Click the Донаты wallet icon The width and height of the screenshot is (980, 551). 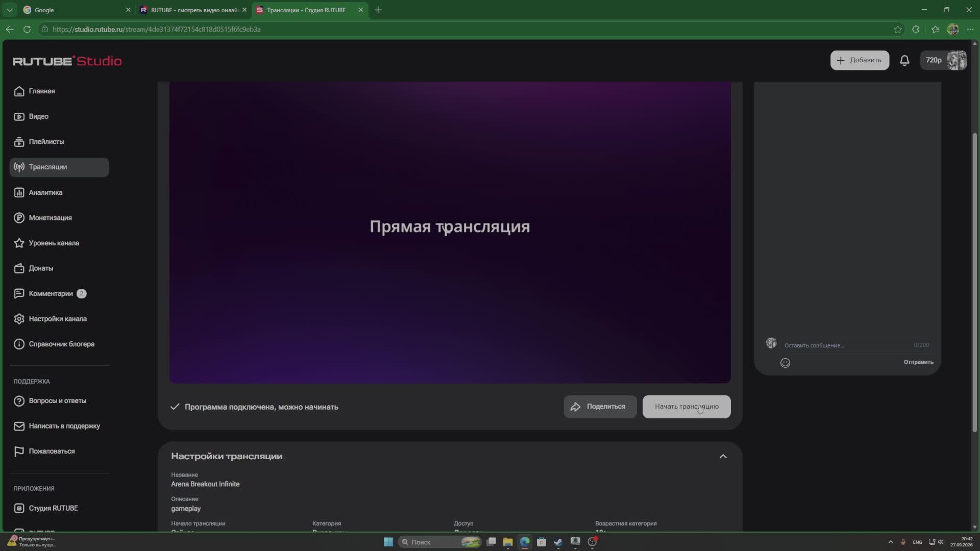tap(19, 268)
